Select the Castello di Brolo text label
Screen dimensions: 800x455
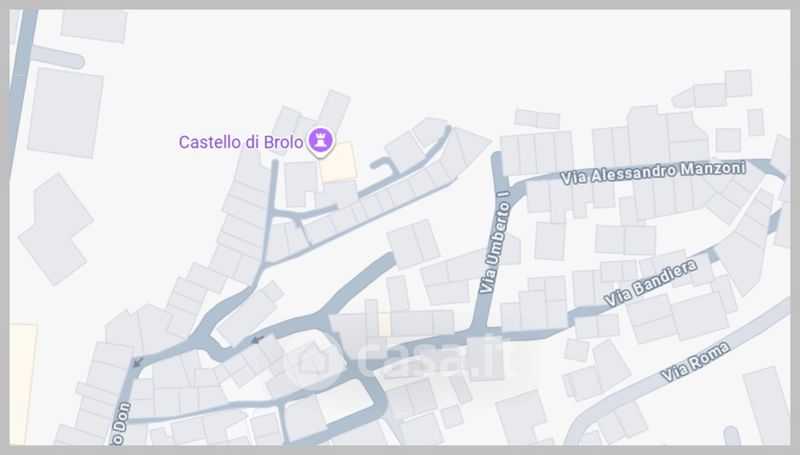241,142
